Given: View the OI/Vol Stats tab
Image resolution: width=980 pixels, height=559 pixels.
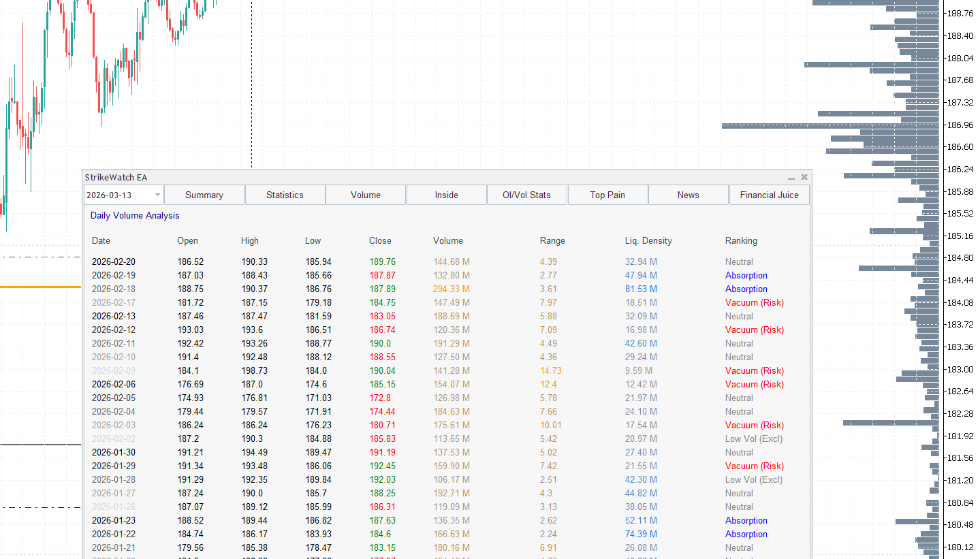Looking at the screenshot, I should click(x=526, y=195).
